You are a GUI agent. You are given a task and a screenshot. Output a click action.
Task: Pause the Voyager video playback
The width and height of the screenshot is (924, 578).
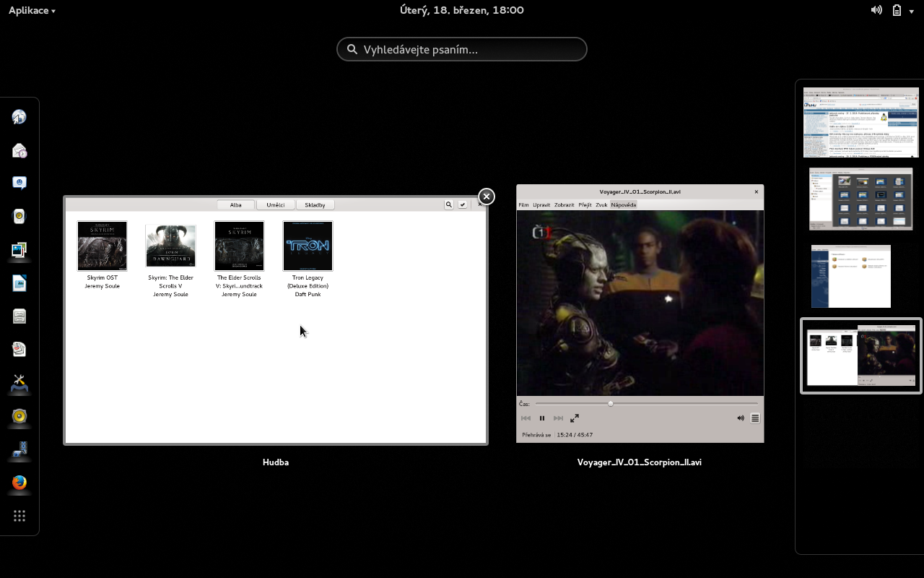tap(542, 418)
